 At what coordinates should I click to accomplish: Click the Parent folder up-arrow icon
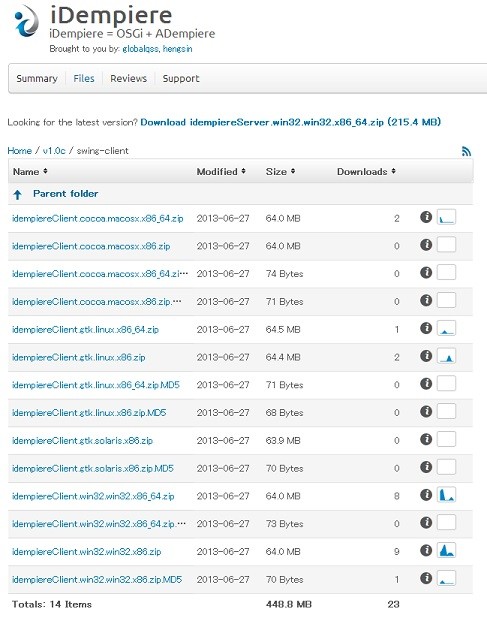(17, 195)
